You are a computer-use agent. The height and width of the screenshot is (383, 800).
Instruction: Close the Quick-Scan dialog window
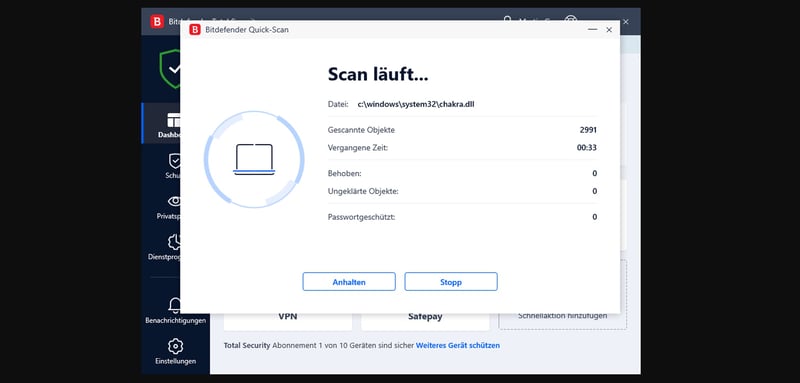coord(609,30)
